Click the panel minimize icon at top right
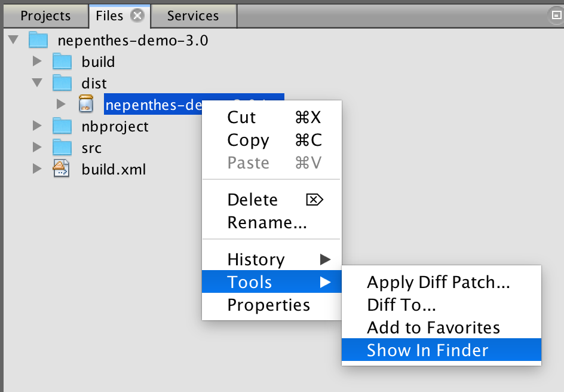 (556, 16)
